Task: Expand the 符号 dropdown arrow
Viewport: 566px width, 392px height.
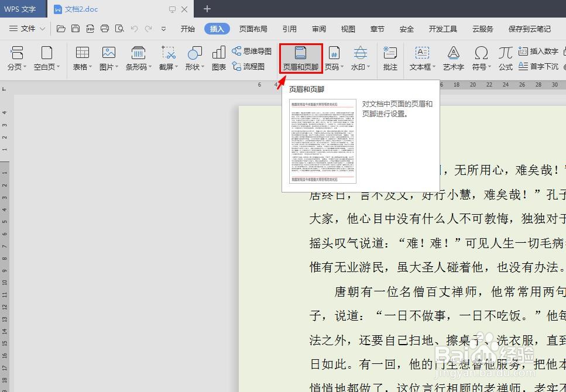Action: pos(489,67)
